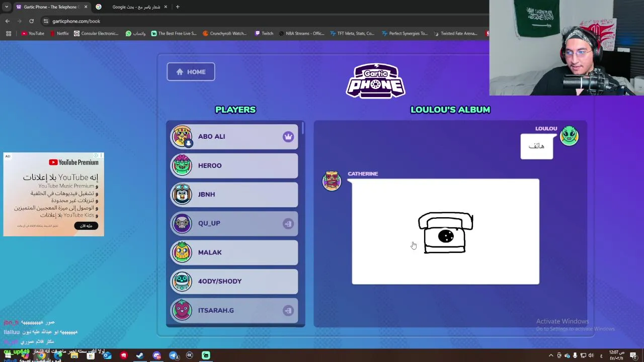Click the Gartic Phone logo
644x362 pixels.
[375, 80]
